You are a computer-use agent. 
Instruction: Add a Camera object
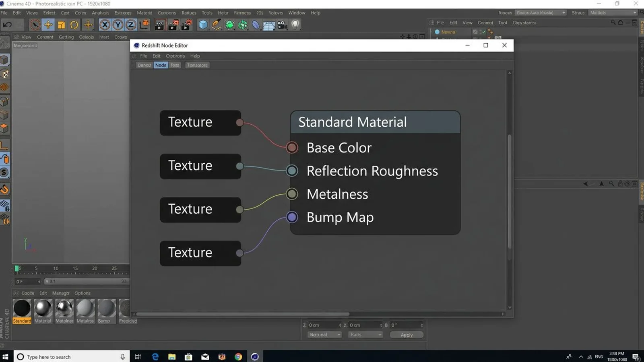point(282,25)
